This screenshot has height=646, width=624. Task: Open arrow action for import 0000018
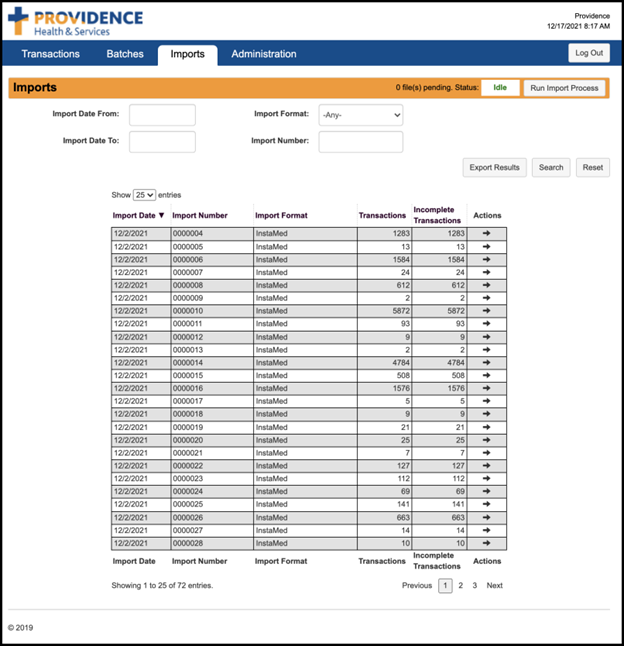pos(486,413)
